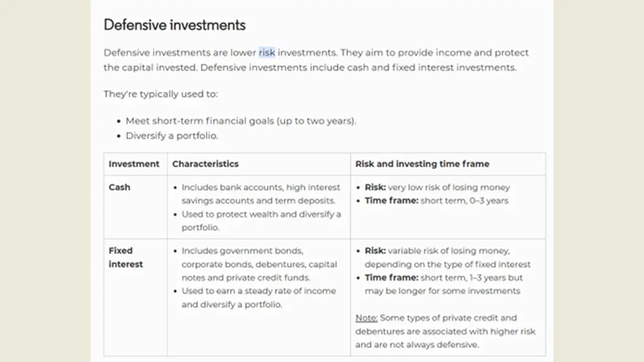The height and width of the screenshot is (362, 644).
Task: Select the "Meet short-term financial goals" bullet
Action: pyautogui.click(x=240, y=121)
